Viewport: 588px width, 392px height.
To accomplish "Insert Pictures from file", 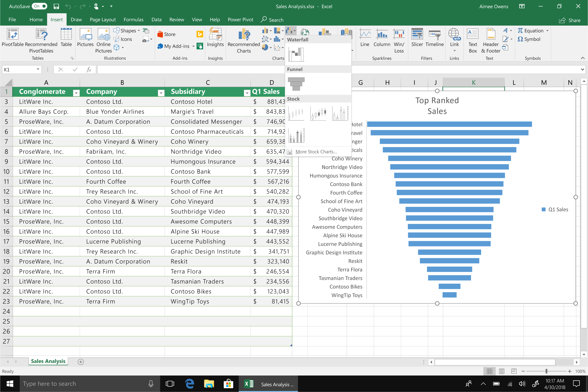I will tap(85, 37).
